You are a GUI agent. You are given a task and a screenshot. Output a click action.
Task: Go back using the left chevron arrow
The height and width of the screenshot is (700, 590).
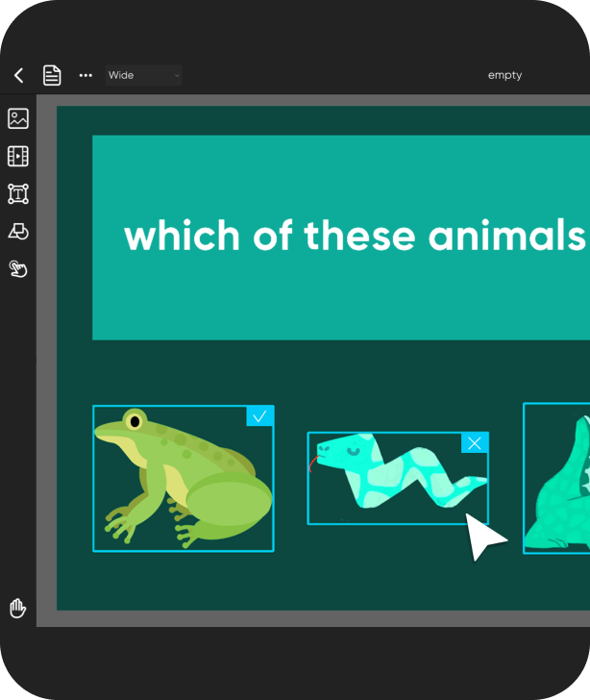pos(19,75)
